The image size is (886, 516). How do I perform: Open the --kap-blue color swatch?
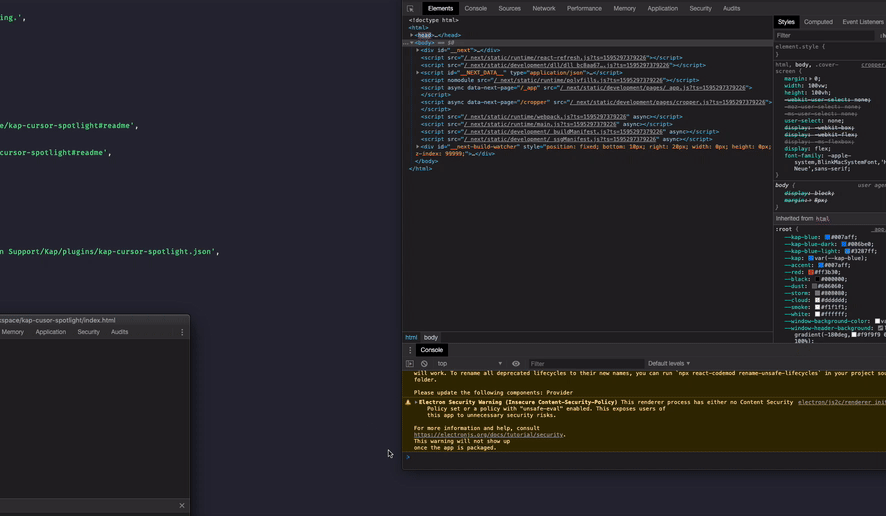(827, 237)
